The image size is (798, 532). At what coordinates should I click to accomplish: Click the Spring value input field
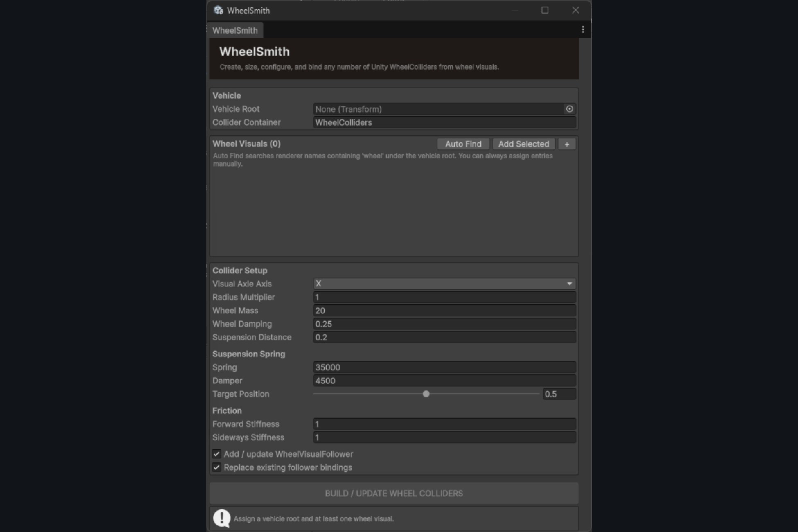(x=444, y=367)
